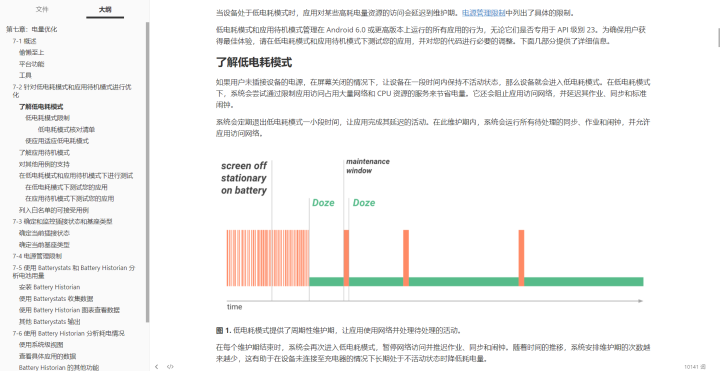Switch to the 文件 tab in sidebar
This screenshot has width=720, height=371.
42,9
